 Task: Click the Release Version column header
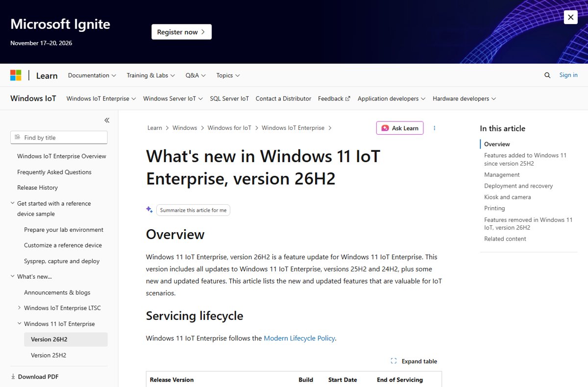171,380
